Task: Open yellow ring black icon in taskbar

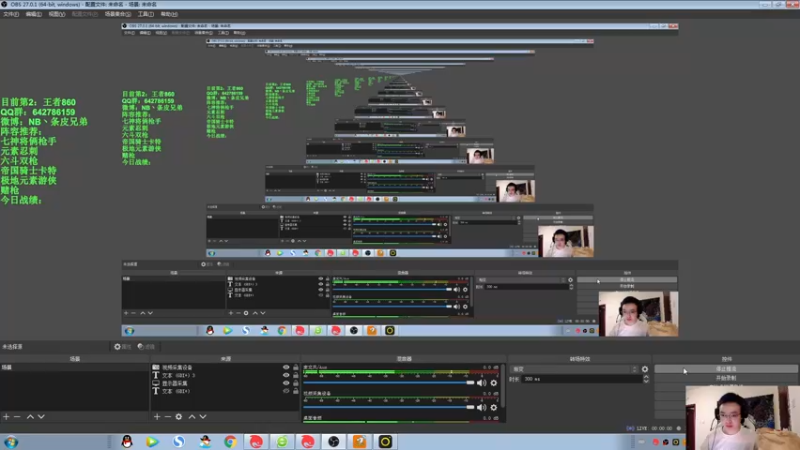Action: (385, 442)
